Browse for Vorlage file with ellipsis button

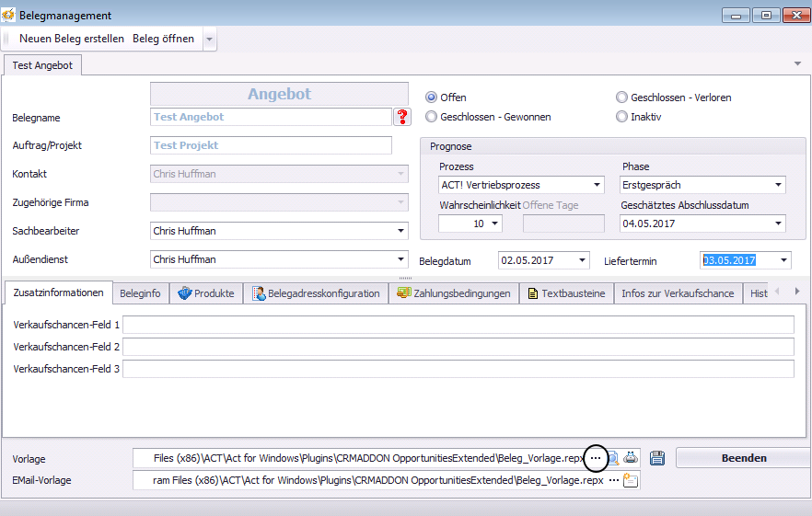[596, 458]
